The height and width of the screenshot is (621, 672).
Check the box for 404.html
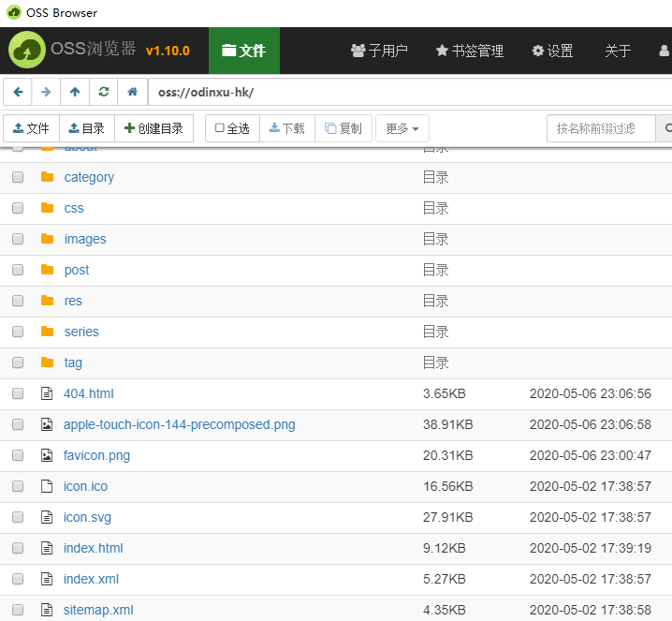coord(18,393)
